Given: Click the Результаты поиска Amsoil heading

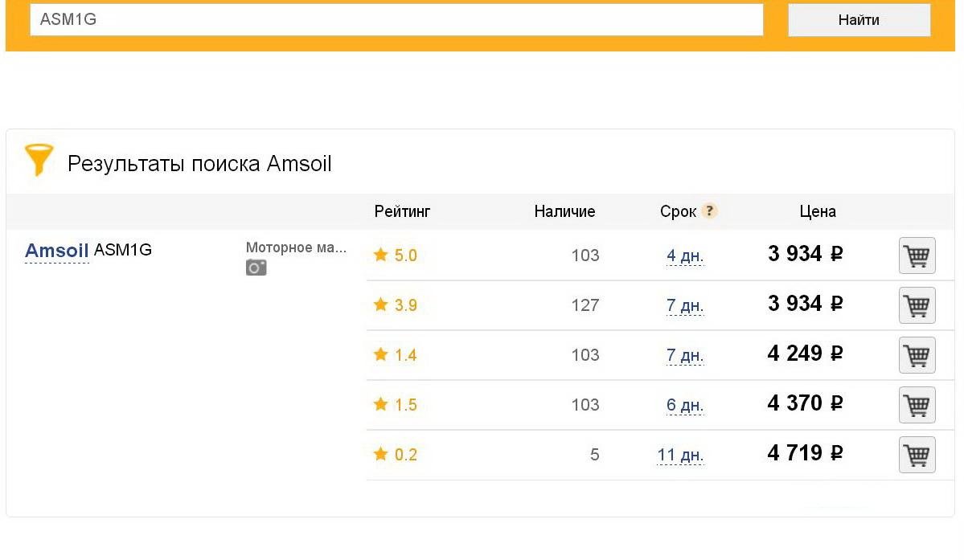Looking at the screenshot, I should point(199,163).
